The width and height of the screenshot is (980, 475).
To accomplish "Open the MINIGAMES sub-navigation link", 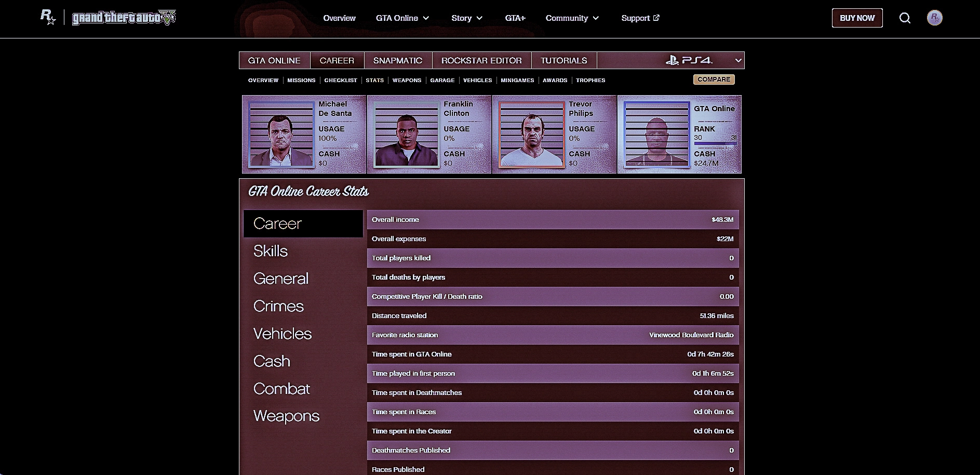I will 517,81.
